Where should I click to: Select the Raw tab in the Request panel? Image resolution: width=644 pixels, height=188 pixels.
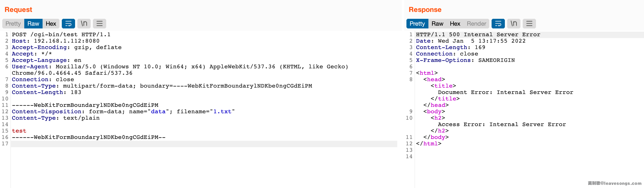coord(33,24)
